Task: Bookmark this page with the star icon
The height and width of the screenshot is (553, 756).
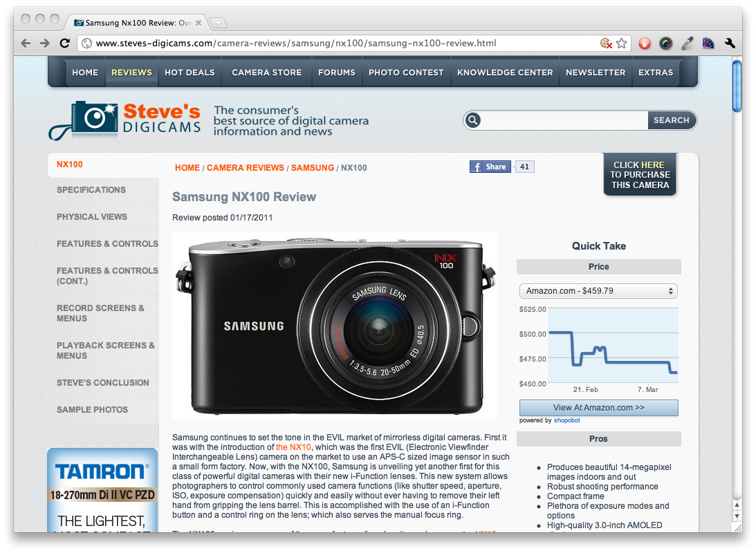Action: 622,43
